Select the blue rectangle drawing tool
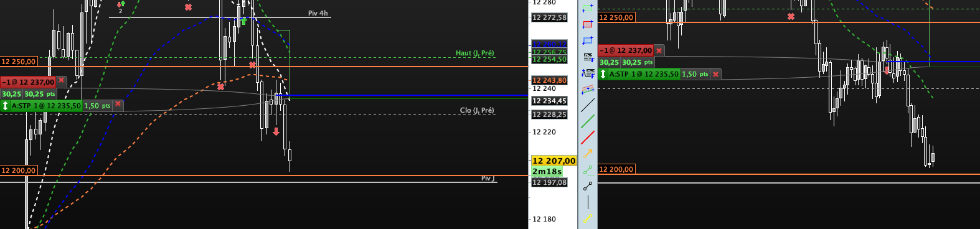This screenshot has width=980, height=229. 587,40
